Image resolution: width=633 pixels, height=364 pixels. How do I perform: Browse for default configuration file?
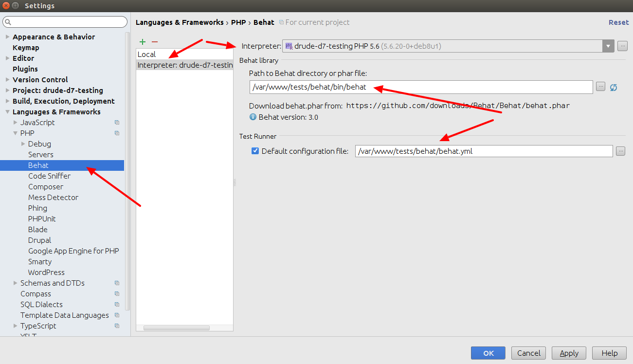tap(620, 151)
